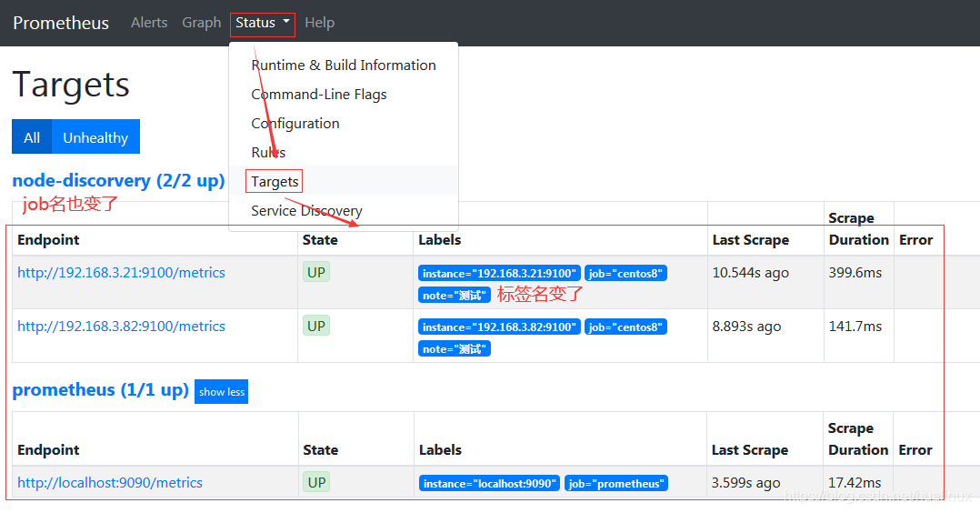
Task: Open the Help link in navbar
Action: tap(319, 23)
